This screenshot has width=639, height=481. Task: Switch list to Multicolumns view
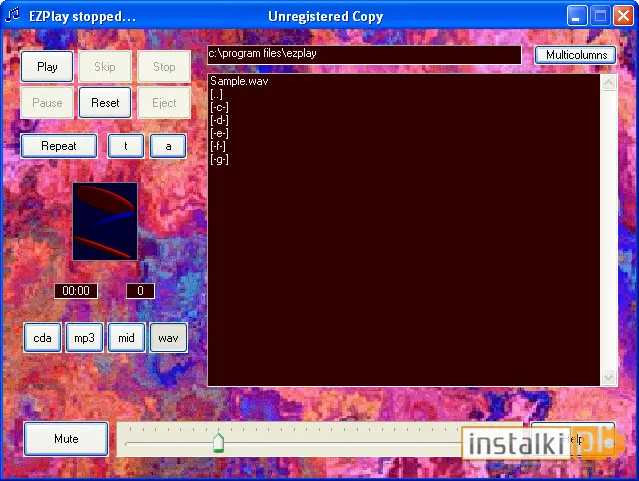576,55
